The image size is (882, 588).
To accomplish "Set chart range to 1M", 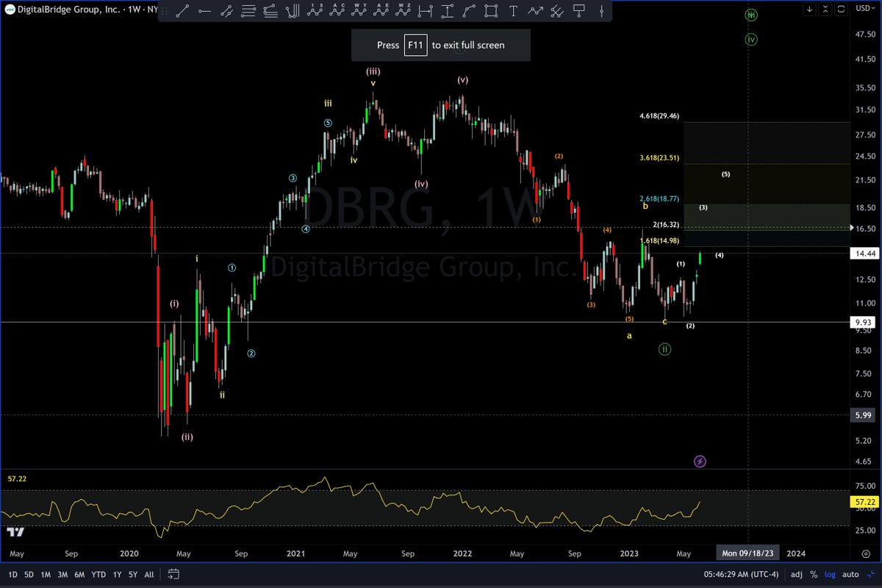I will pos(46,574).
